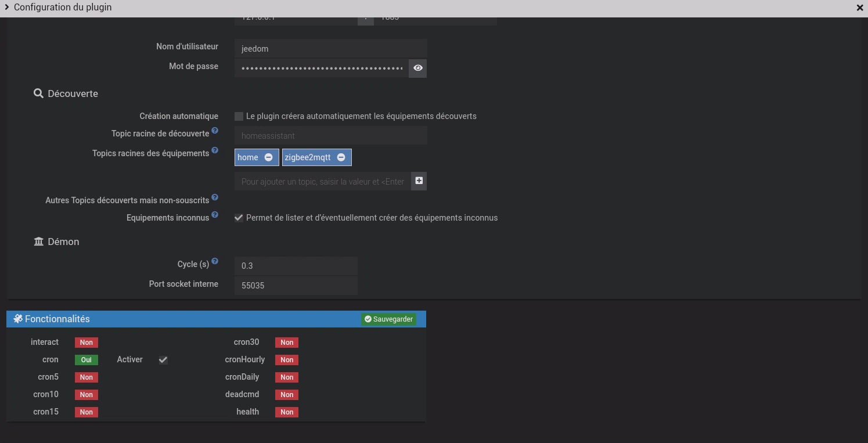Viewport: 868px width, 443px height.
Task: Open help for Autres Topics découverts
Action: [215, 198]
